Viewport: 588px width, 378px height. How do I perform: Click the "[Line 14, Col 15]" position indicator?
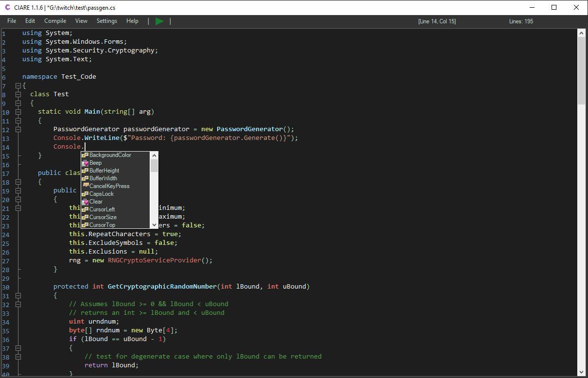[437, 21]
